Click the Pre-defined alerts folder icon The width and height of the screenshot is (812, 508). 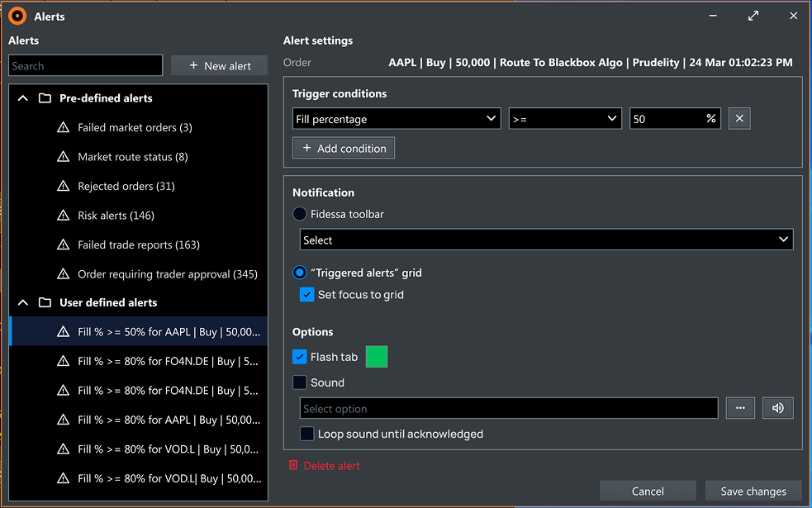45,97
